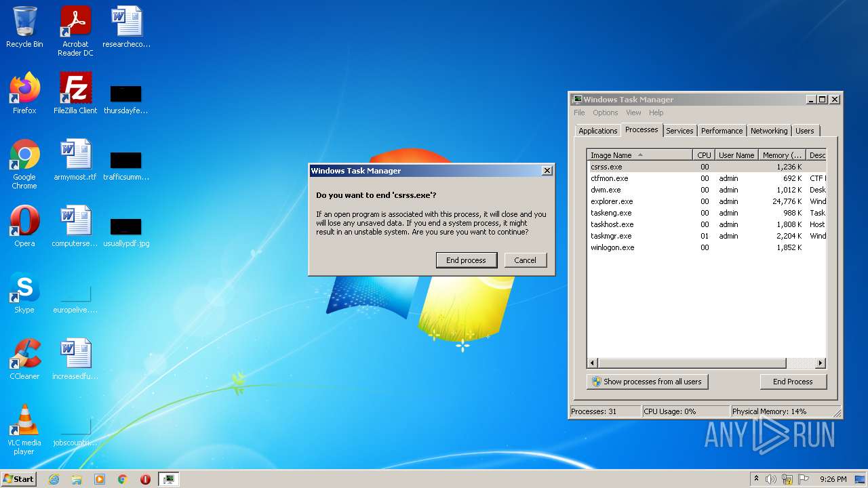868x488 pixels.
Task: Select the increasedfu… Word document icon
Action: pos(75,359)
